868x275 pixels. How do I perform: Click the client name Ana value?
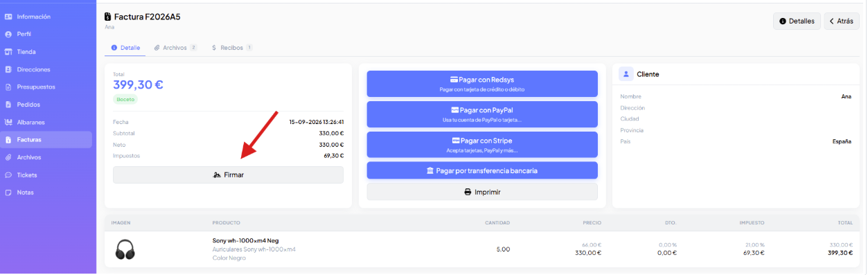pos(846,97)
